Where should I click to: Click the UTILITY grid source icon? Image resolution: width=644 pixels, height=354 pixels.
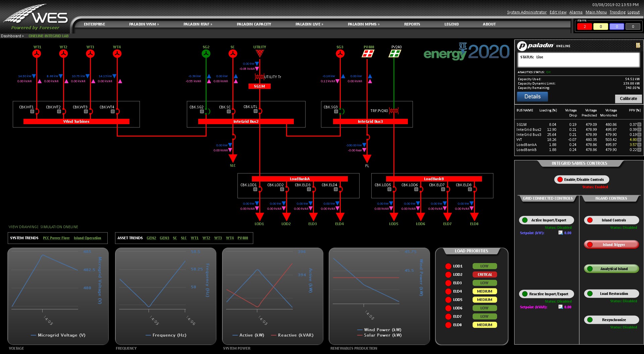[260, 53]
